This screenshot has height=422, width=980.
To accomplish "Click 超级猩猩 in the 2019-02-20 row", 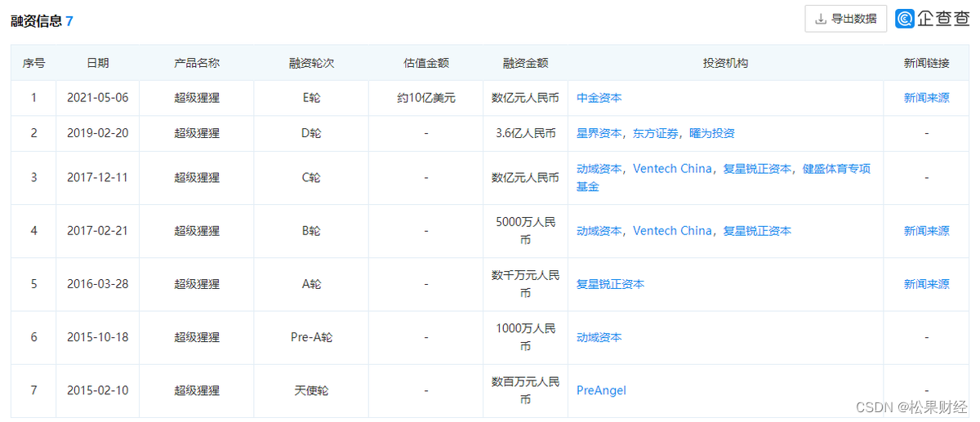I will coord(197,133).
